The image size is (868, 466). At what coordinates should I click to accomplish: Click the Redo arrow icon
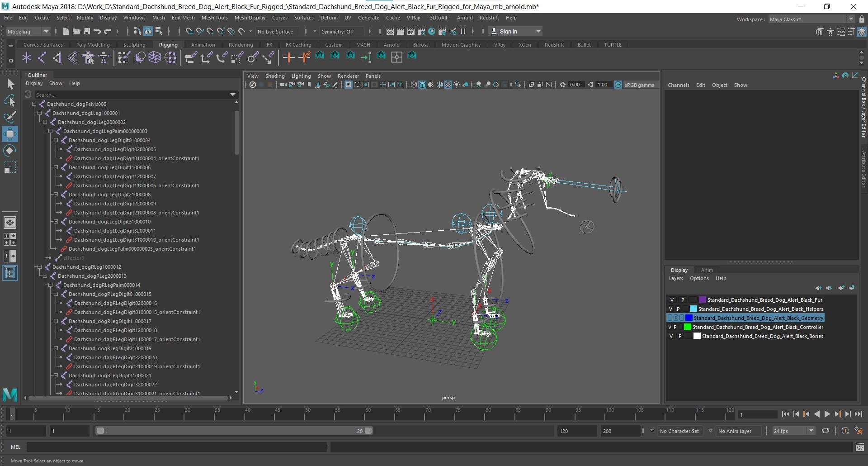[108, 31]
